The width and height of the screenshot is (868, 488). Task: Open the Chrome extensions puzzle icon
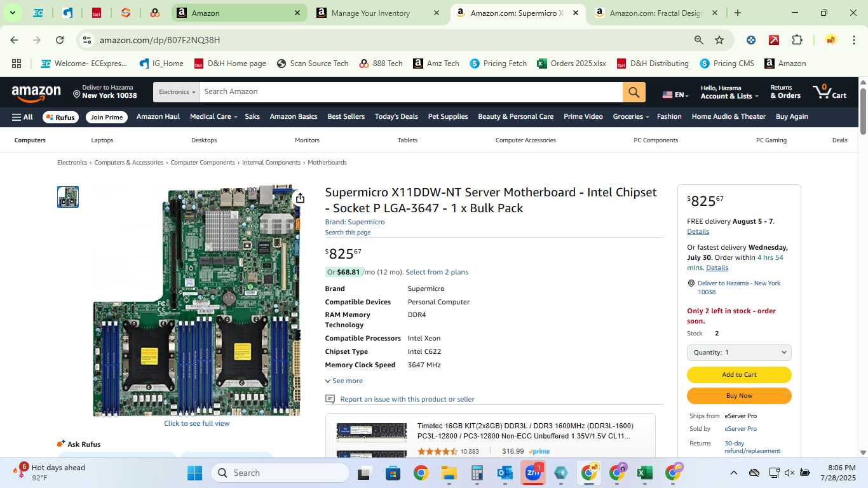point(797,40)
